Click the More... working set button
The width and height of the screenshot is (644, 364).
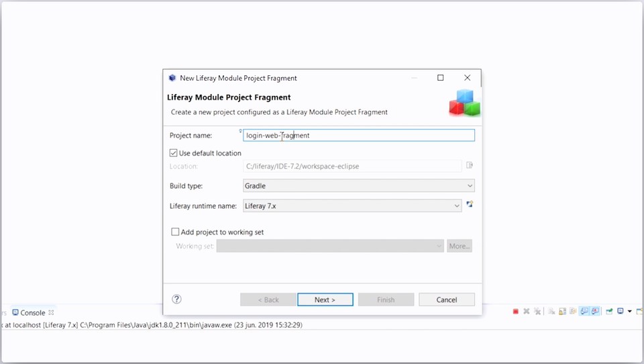click(459, 246)
